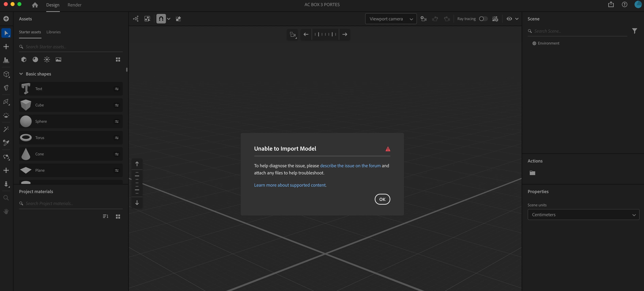Open the Scene units Centimeters dropdown
This screenshot has width=644, height=291.
(x=583, y=215)
